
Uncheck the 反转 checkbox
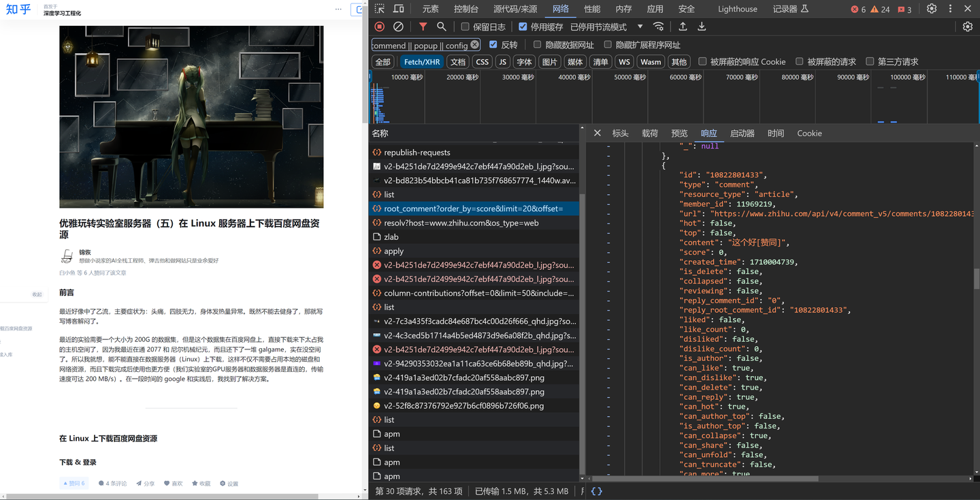[x=493, y=45]
